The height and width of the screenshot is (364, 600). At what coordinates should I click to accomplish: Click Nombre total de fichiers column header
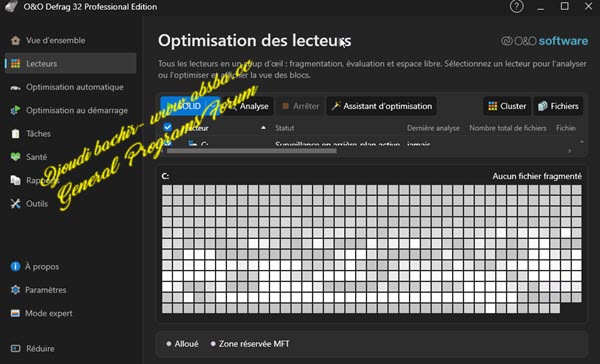pyautogui.click(x=508, y=128)
